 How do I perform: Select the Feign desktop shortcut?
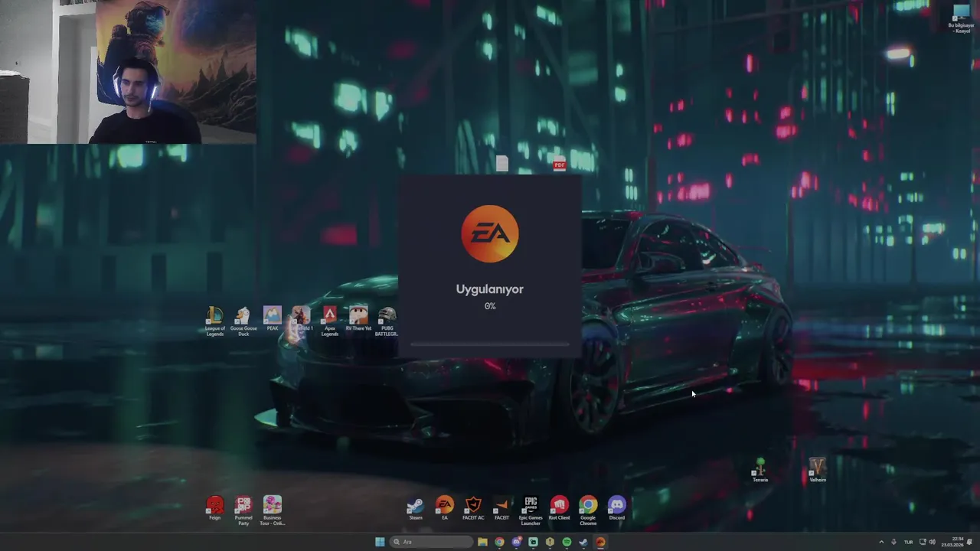coord(214,508)
